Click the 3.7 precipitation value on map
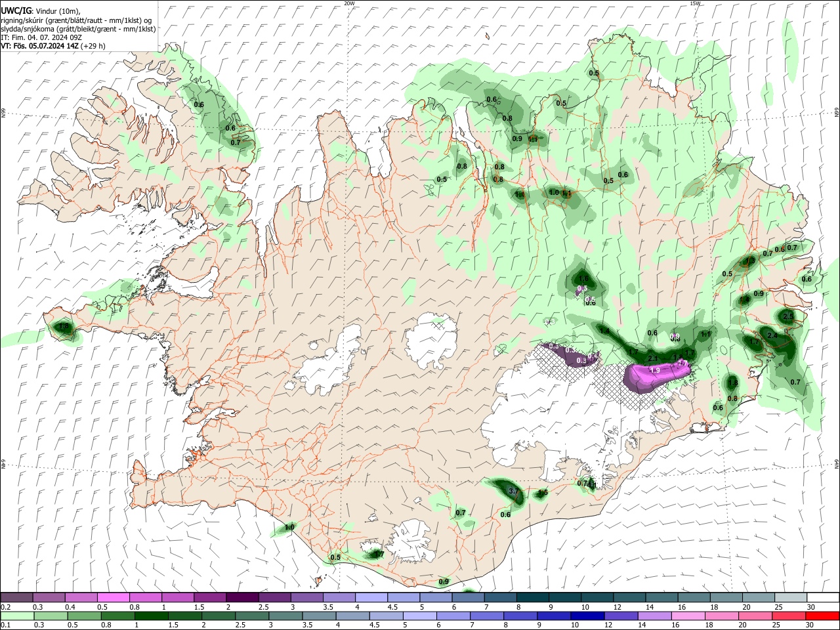The width and height of the screenshot is (840, 630). pyautogui.click(x=514, y=491)
